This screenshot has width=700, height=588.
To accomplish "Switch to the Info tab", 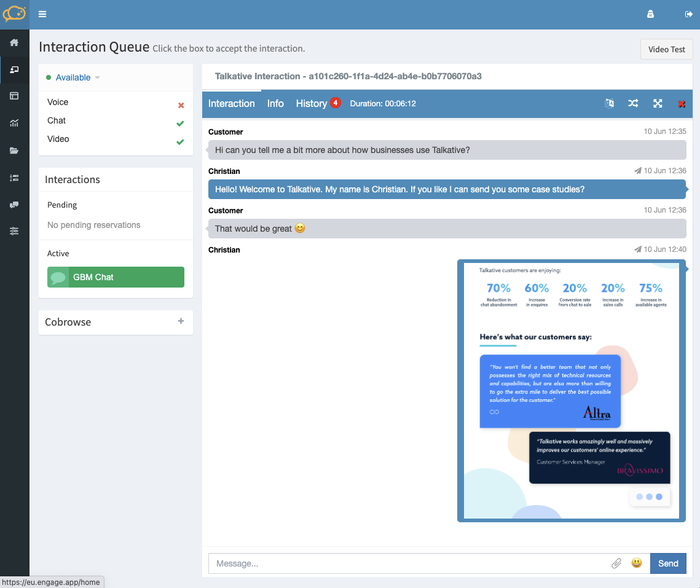I will tap(275, 104).
